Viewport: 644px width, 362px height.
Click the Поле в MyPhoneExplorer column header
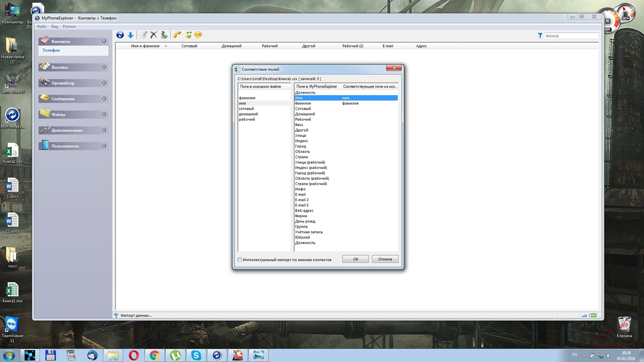[318, 86]
